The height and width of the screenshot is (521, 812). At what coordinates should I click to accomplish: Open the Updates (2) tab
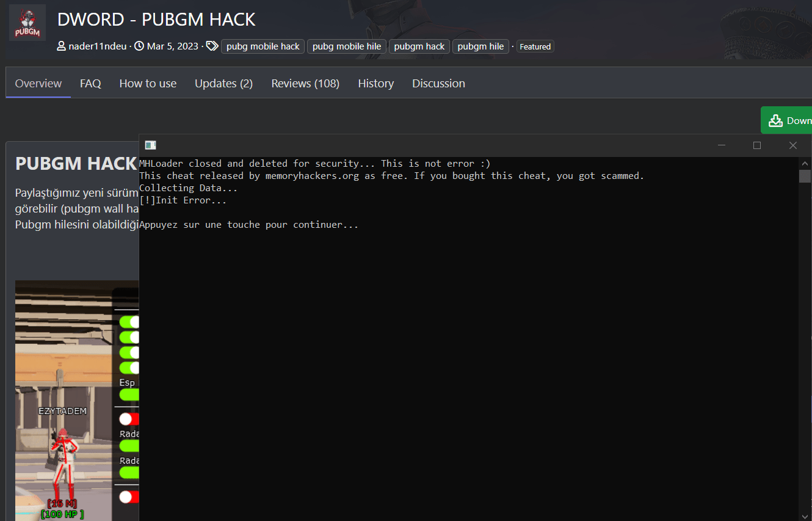pyautogui.click(x=223, y=83)
